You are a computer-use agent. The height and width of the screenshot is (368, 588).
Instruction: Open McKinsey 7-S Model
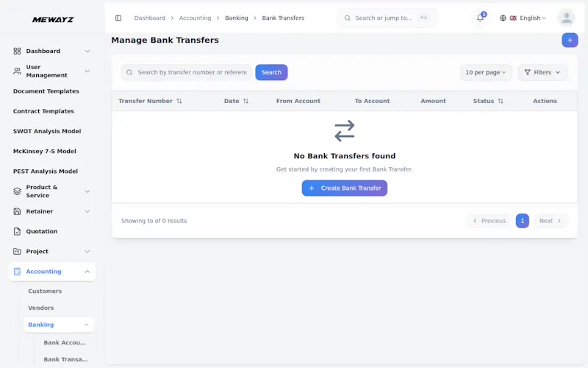(45, 152)
